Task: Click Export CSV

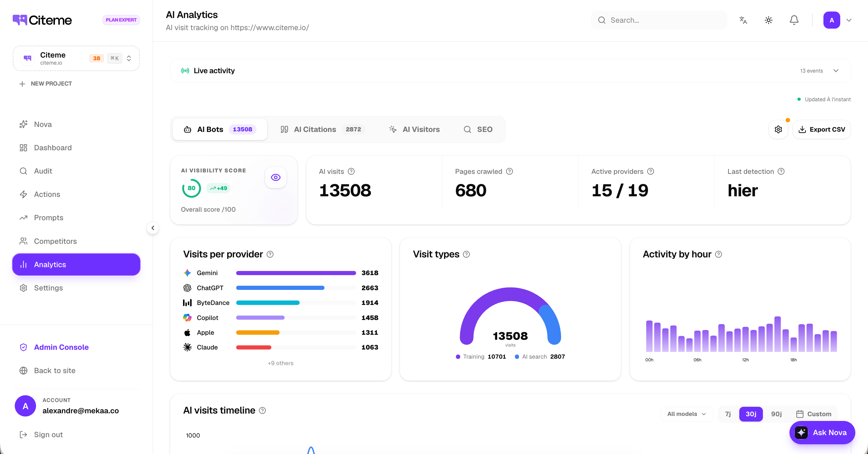Action: tap(821, 129)
